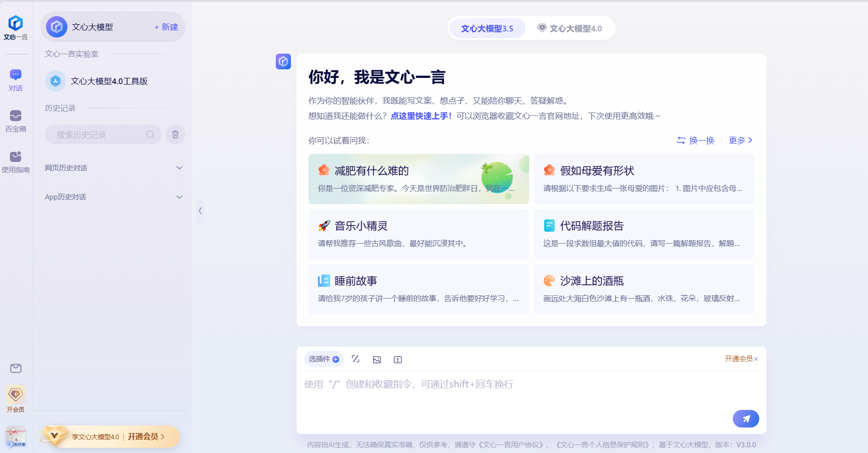Screen dimensions: 868x453
Task: Open the user avatar at bottom left
Action: pos(16,437)
